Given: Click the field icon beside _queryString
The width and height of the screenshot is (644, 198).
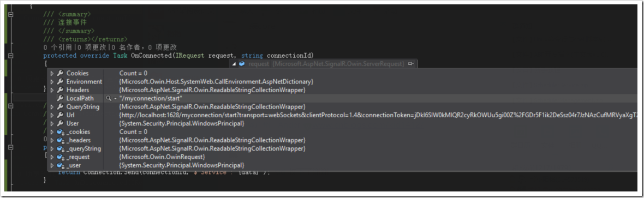Looking at the screenshot, I should [60, 148].
